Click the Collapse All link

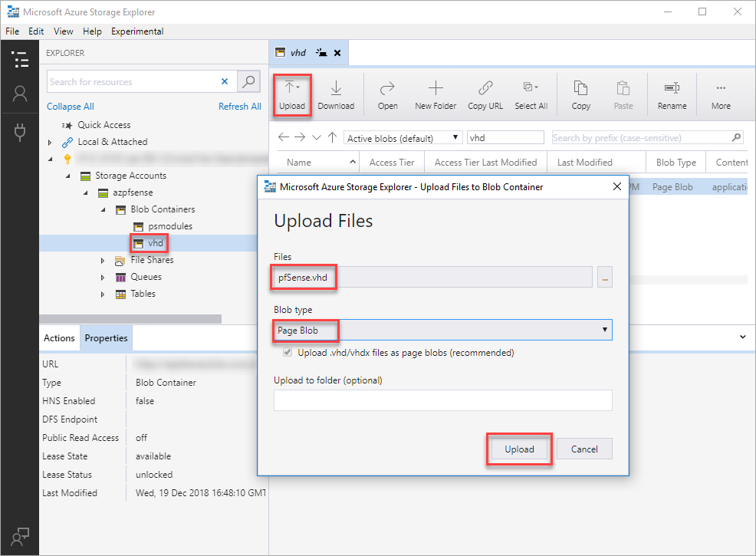(71, 107)
